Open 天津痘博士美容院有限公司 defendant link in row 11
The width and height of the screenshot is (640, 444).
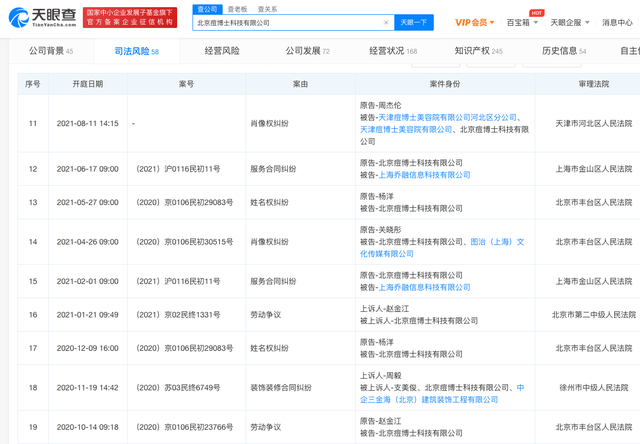(406, 129)
